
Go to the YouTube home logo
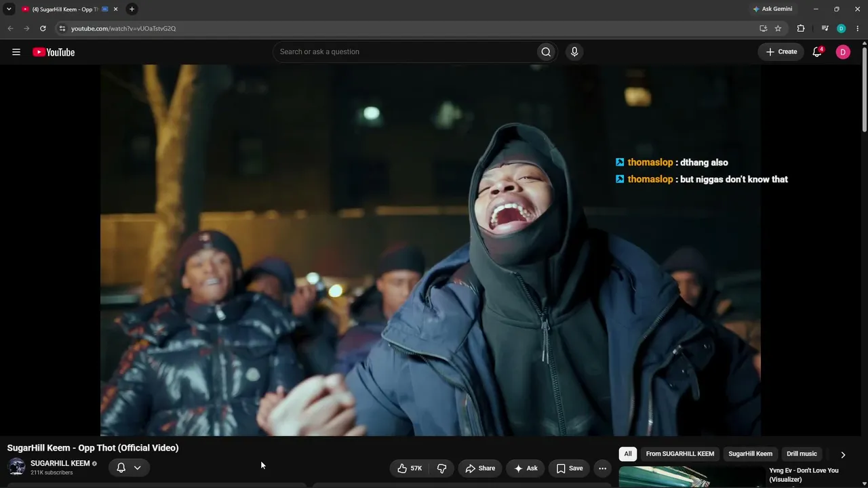coord(54,52)
